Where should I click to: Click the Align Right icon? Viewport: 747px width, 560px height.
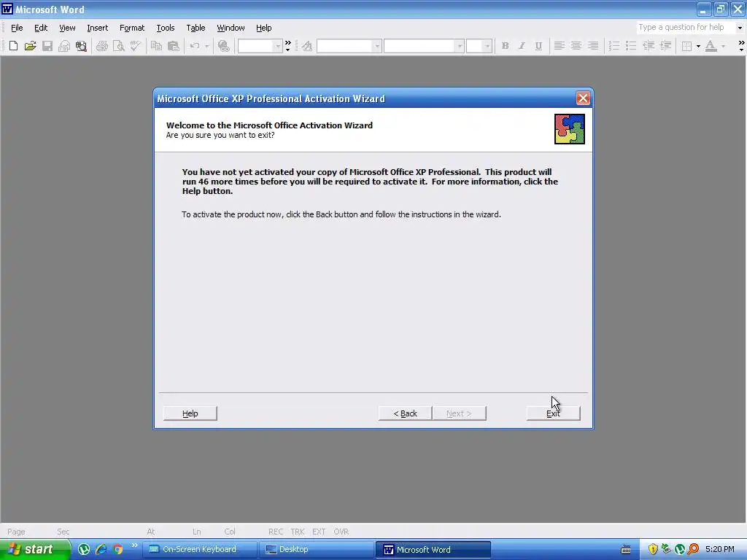click(593, 46)
